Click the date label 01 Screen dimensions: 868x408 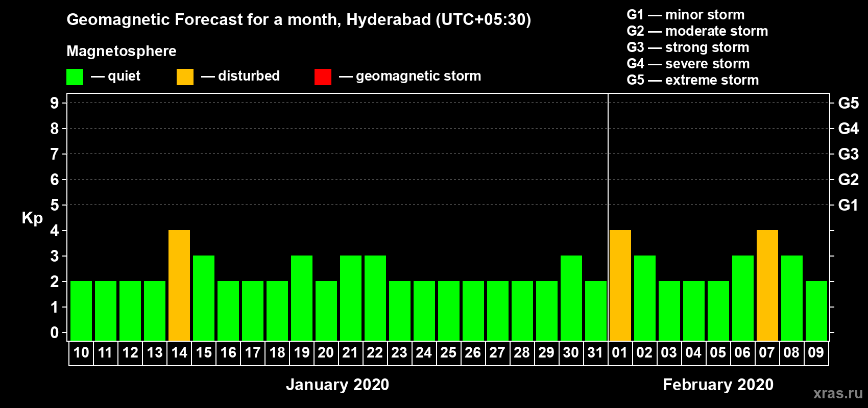point(620,352)
